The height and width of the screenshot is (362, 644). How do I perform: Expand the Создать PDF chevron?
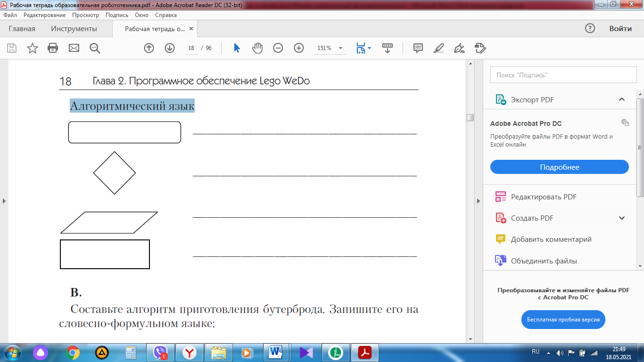[x=622, y=218]
